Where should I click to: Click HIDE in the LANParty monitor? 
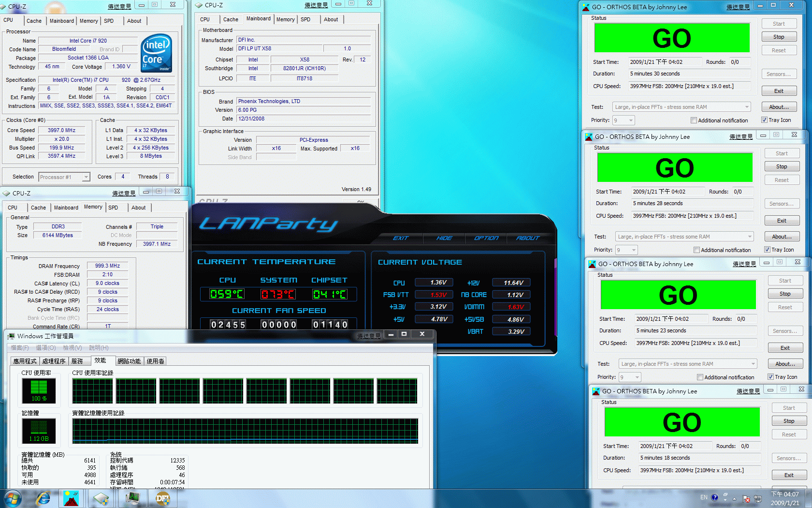(x=444, y=238)
